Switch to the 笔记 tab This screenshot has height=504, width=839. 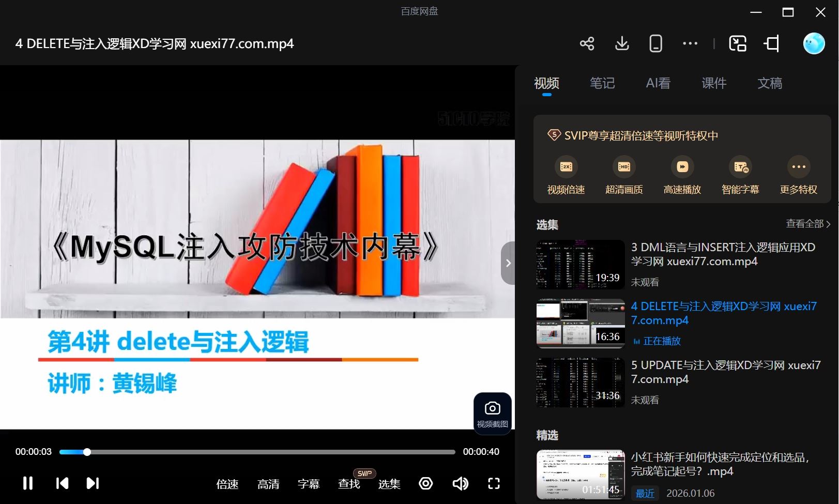point(602,83)
